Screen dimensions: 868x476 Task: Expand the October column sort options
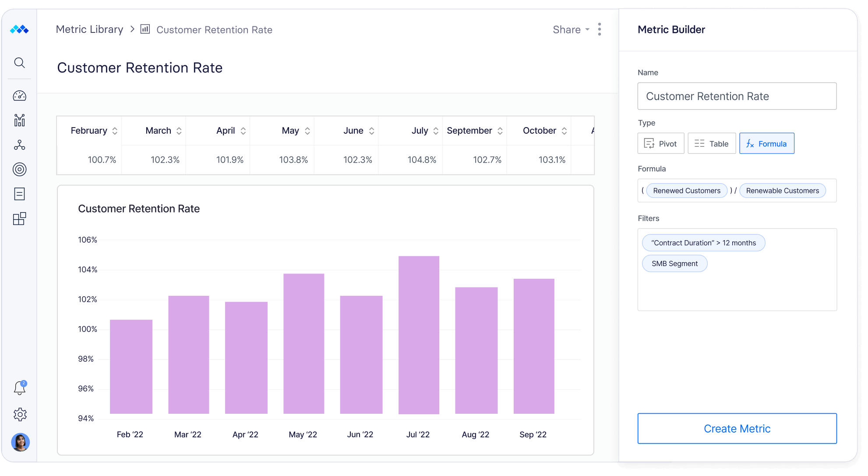click(565, 131)
